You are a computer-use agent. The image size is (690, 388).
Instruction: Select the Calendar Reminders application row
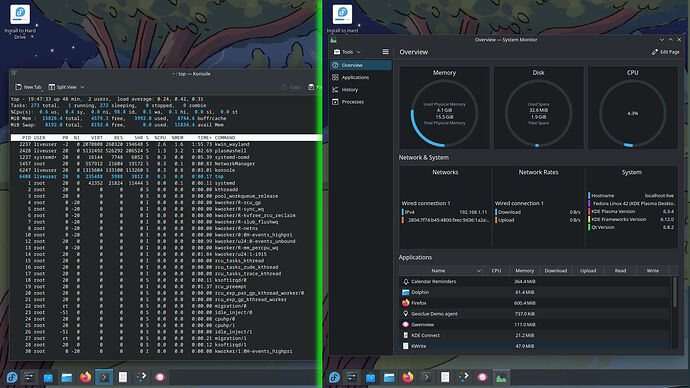[x=535, y=282]
